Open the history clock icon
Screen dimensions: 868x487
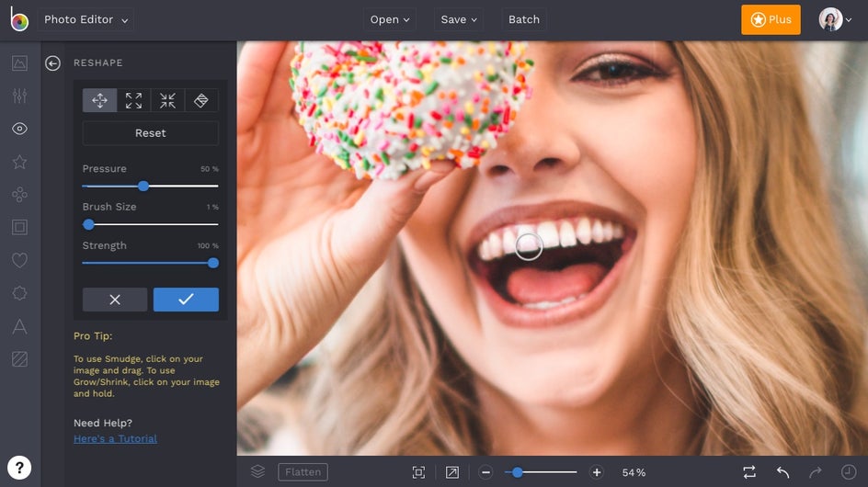(x=848, y=472)
